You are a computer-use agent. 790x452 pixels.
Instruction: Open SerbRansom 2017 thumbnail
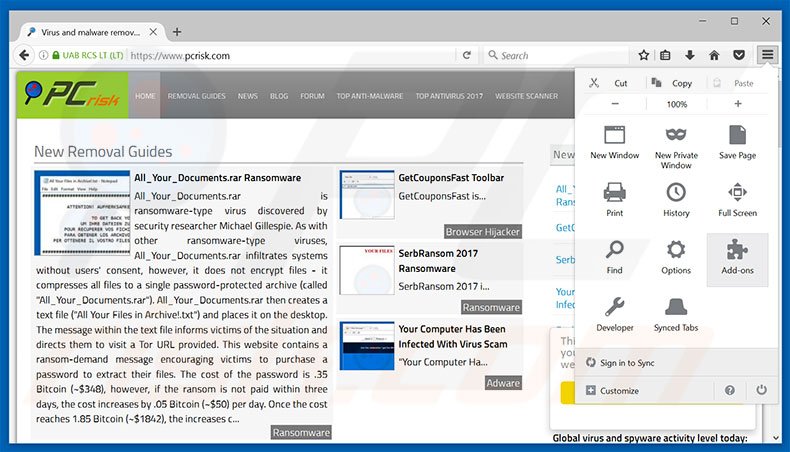(x=367, y=270)
